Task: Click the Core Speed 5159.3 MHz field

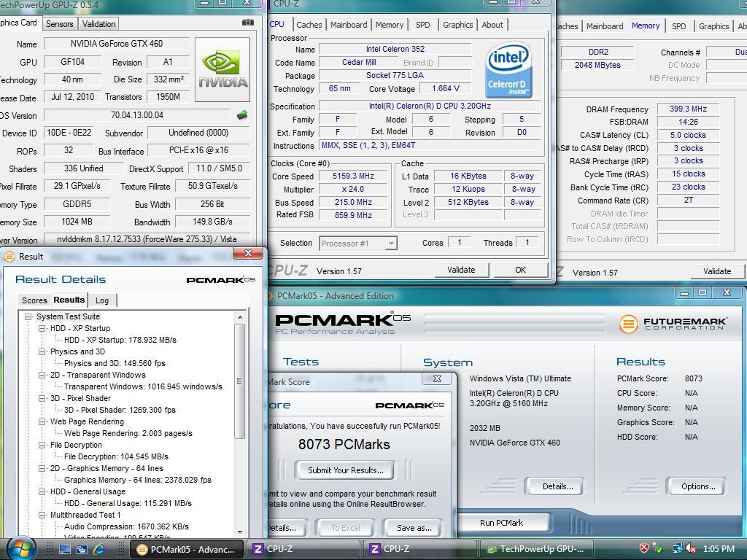Action: tap(353, 176)
